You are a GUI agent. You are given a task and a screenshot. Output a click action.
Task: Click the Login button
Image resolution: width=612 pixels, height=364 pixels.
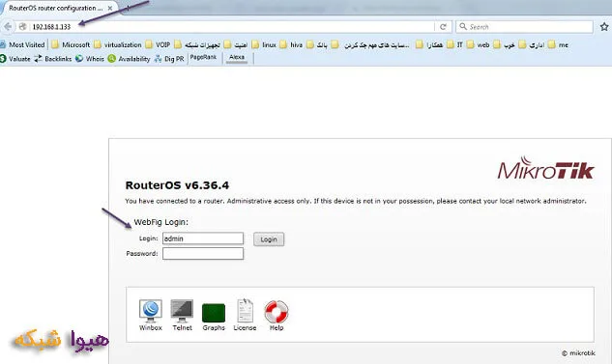pos(269,239)
